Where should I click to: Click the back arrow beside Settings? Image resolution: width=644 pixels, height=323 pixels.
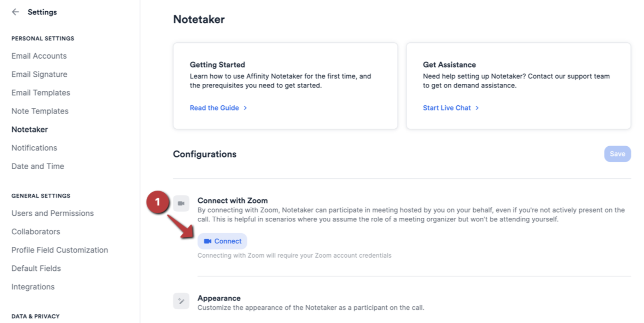[x=15, y=12]
